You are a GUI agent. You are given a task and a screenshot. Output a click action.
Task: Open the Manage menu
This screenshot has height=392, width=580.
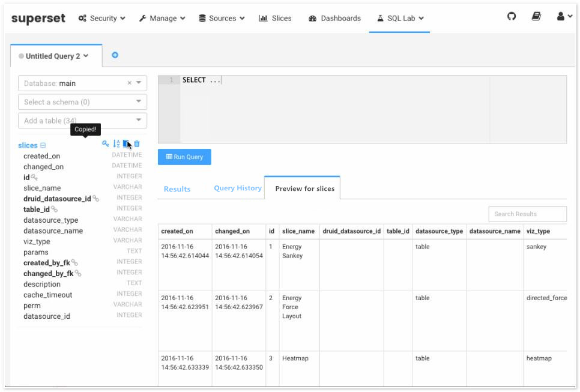coord(162,18)
